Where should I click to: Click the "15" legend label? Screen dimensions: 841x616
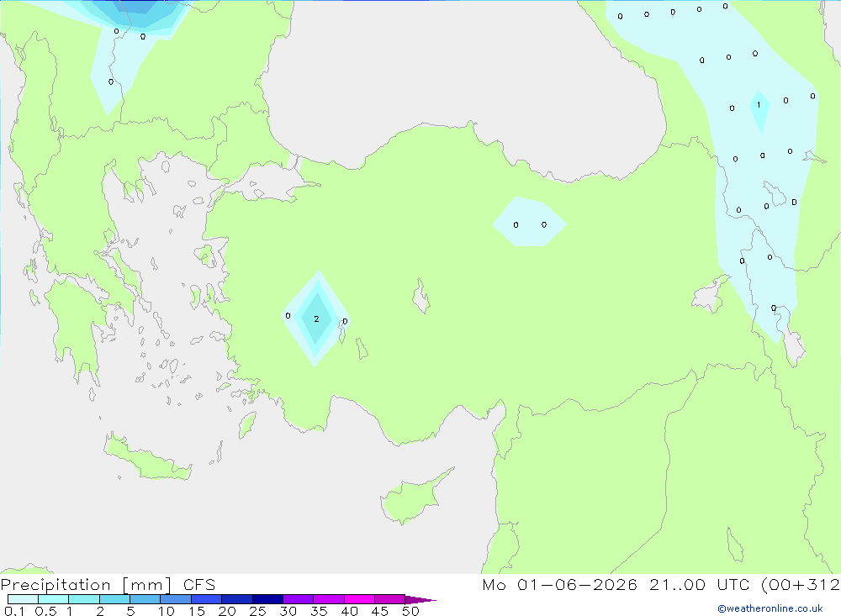(196, 611)
